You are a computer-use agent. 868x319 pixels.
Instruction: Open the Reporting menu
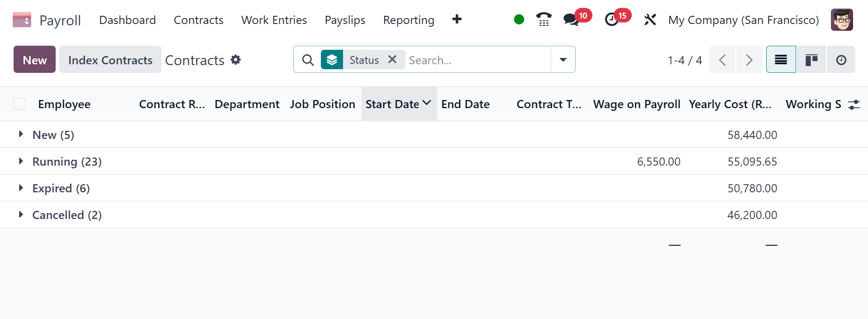pos(408,20)
